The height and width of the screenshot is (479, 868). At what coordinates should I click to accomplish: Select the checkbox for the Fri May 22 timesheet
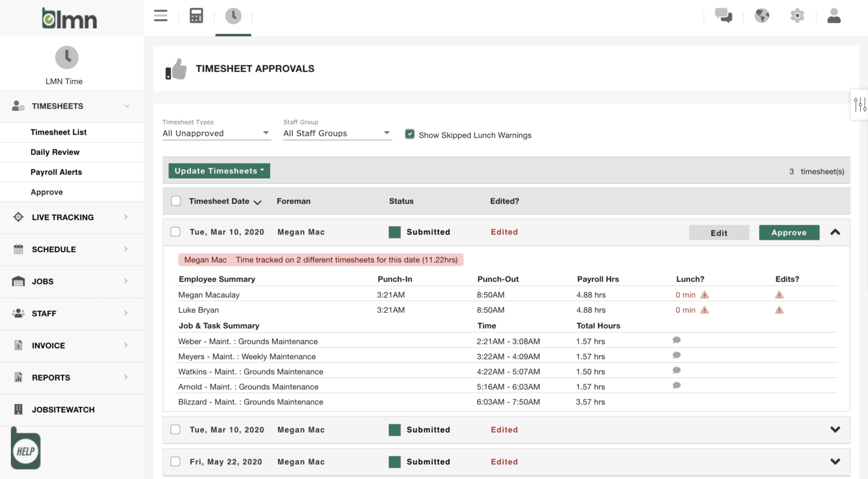pyautogui.click(x=175, y=461)
